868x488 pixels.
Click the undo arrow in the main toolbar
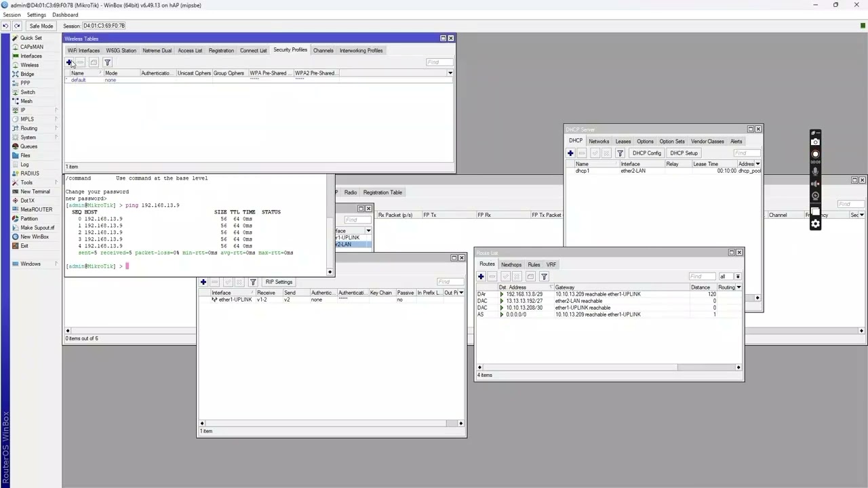pyautogui.click(x=5, y=26)
